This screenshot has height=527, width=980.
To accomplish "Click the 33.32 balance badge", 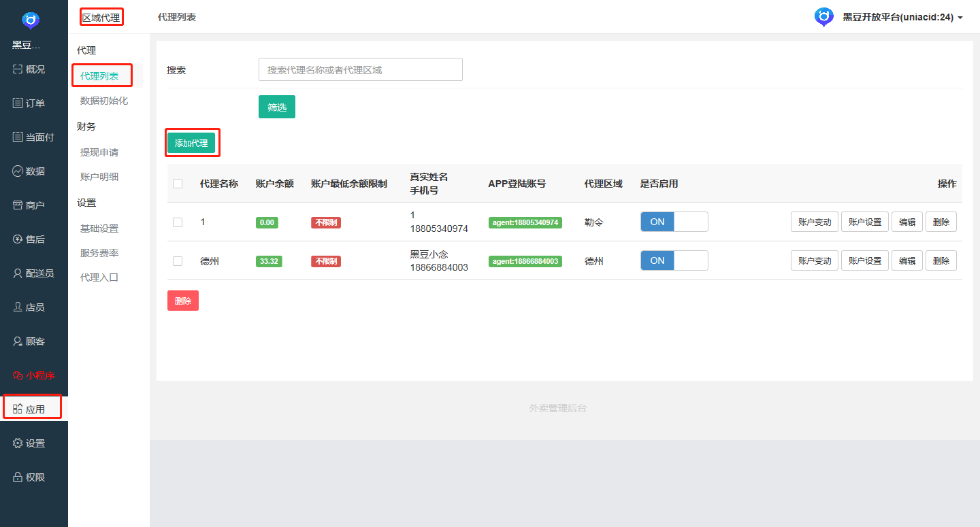I will (x=269, y=261).
